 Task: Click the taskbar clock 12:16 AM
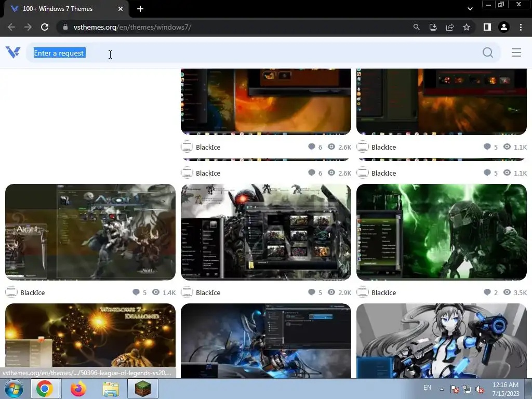pos(506,385)
